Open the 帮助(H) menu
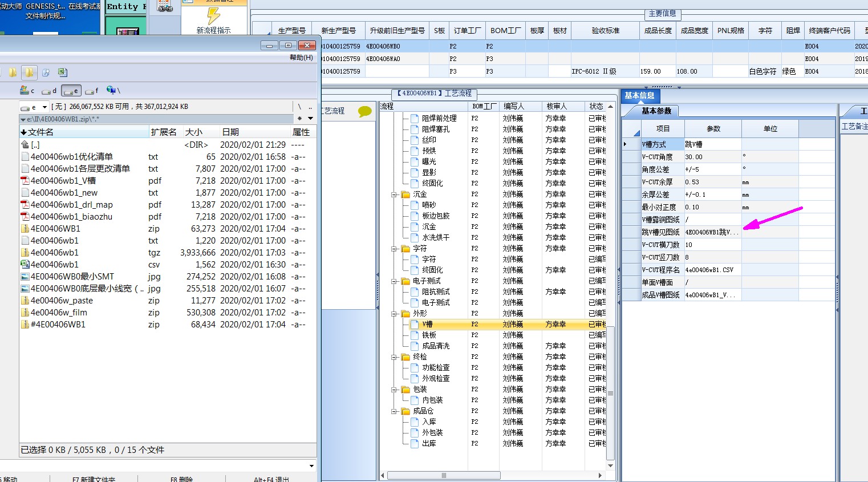Image resolution: width=868 pixels, height=482 pixels. pyautogui.click(x=301, y=58)
